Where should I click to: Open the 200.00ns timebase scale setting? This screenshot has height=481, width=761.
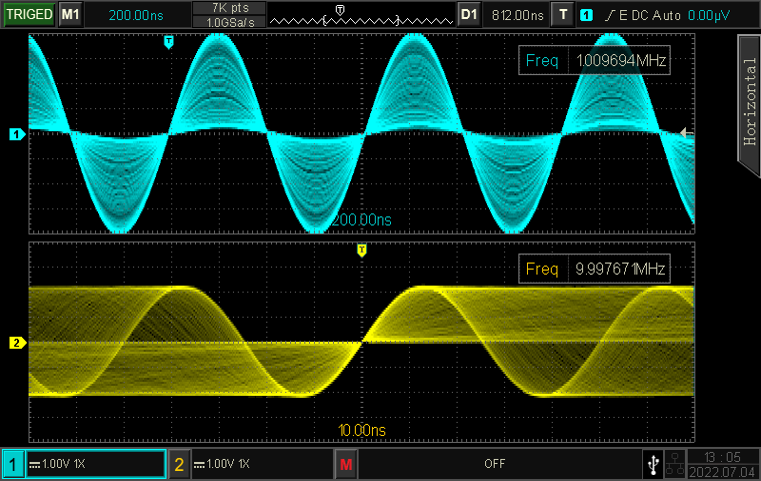point(137,15)
